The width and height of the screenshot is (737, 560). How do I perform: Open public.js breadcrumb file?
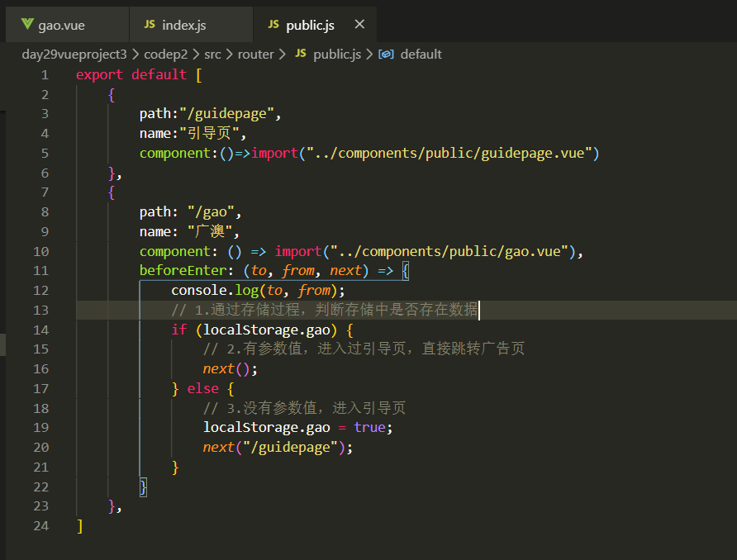337,55
